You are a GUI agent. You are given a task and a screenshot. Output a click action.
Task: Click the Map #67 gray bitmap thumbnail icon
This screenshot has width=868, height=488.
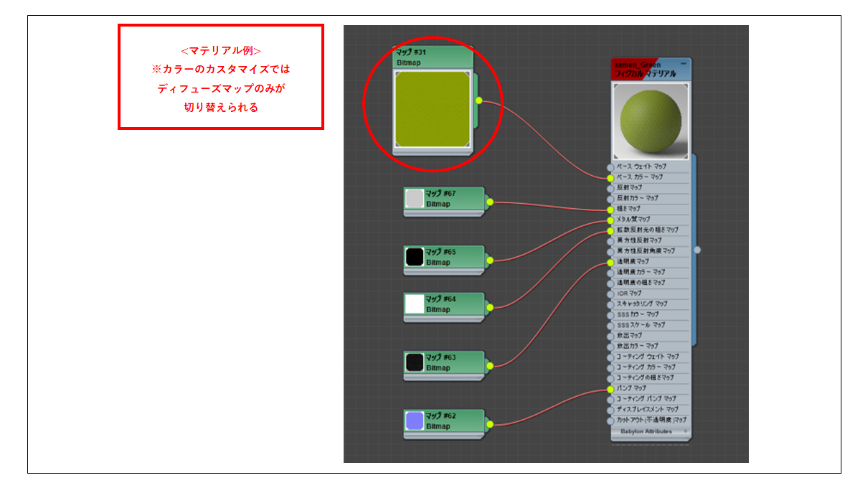point(415,199)
